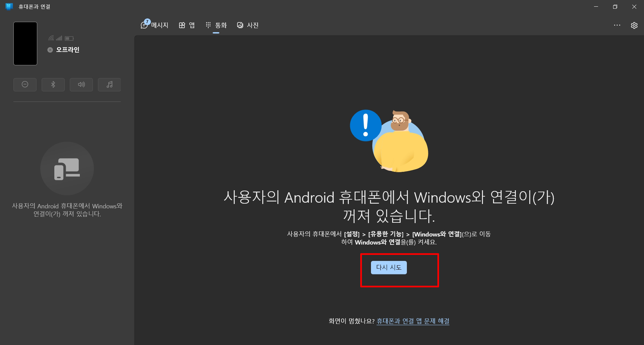Click the phone signal strength icon

(x=59, y=38)
